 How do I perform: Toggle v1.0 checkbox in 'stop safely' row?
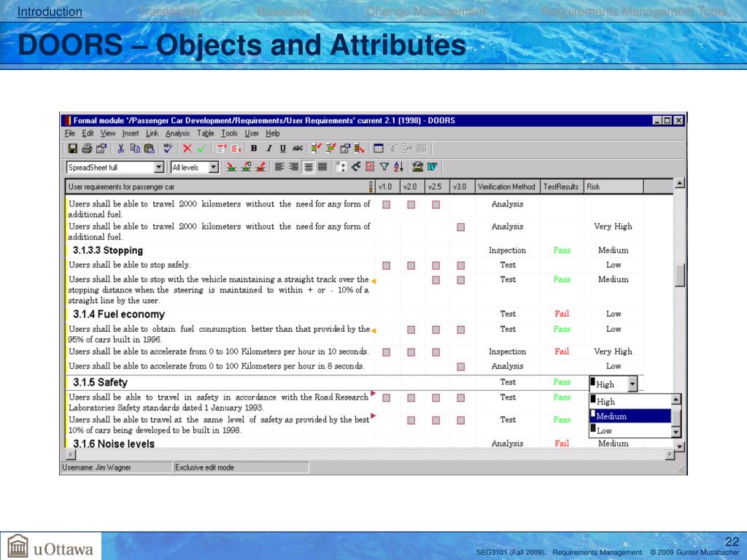point(387,265)
